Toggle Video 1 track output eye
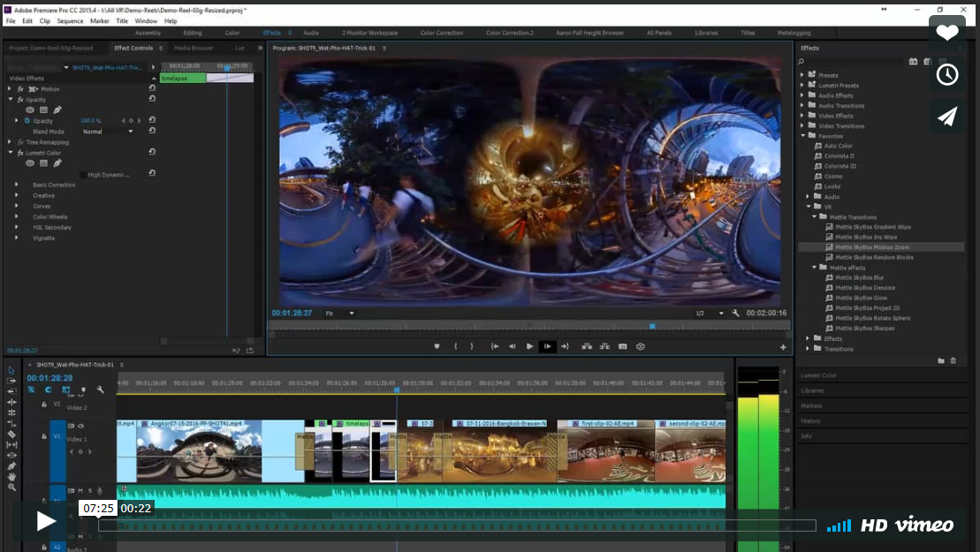This screenshot has height=552, width=980. coord(80,426)
